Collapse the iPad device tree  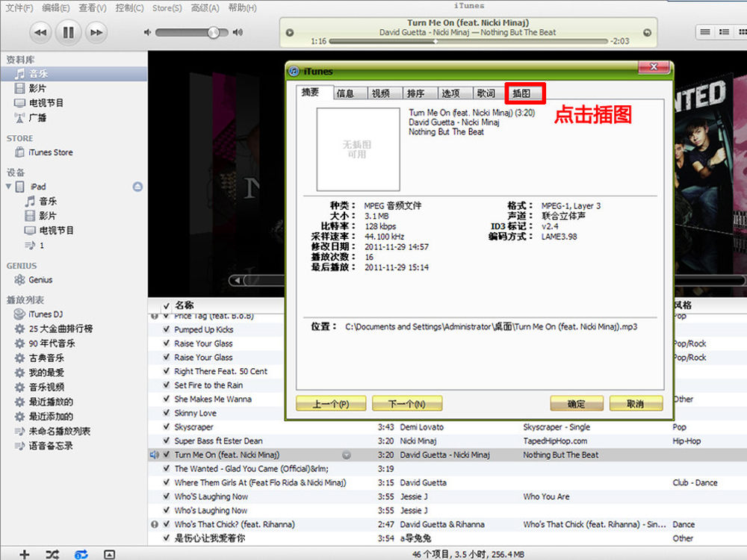pyautogui.click(x=8, y=186)
